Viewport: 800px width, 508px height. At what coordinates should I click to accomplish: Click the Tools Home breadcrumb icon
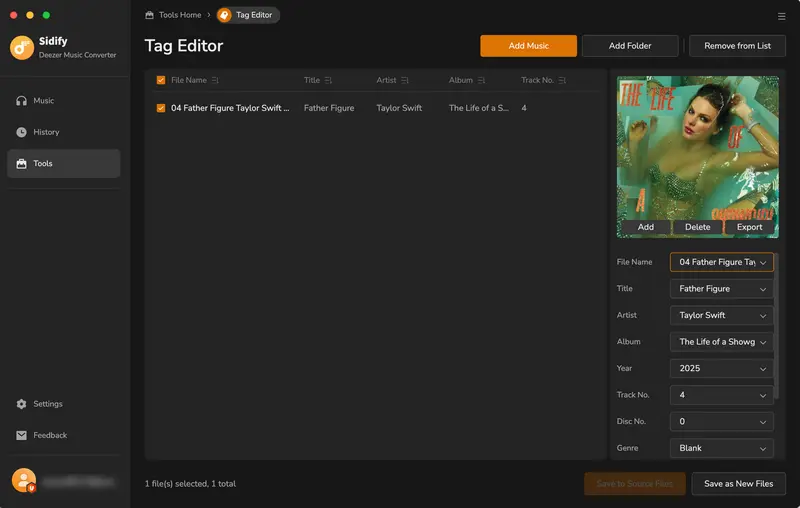click(x=149, y=15)
